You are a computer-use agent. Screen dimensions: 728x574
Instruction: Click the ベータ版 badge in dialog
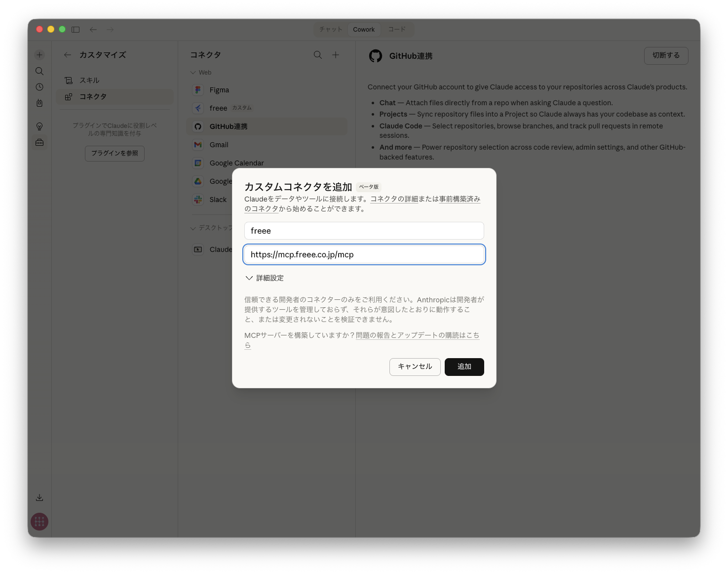click(369, 187)
